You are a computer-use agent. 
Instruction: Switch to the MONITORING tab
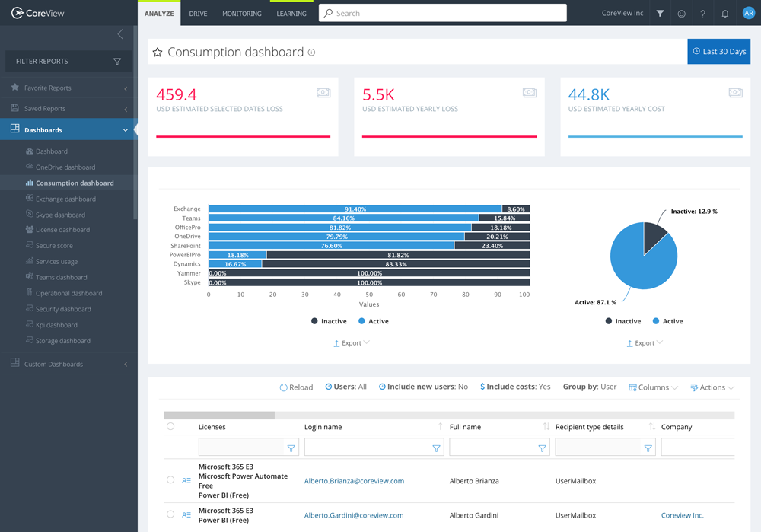point(241,13)
